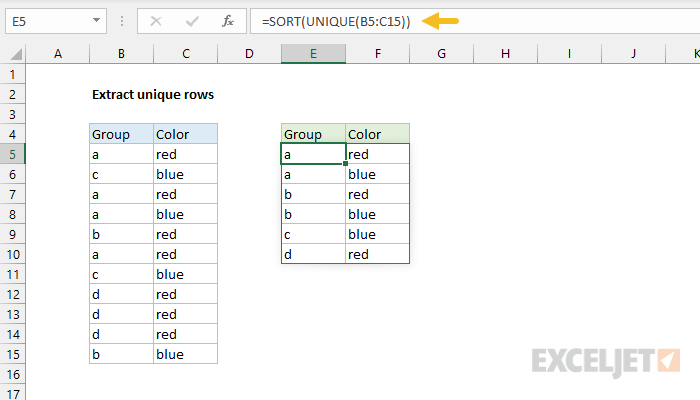This screenshot has width=700, height=400.
Task: Click the Color header in cell C4
Action: pos(186,134)
